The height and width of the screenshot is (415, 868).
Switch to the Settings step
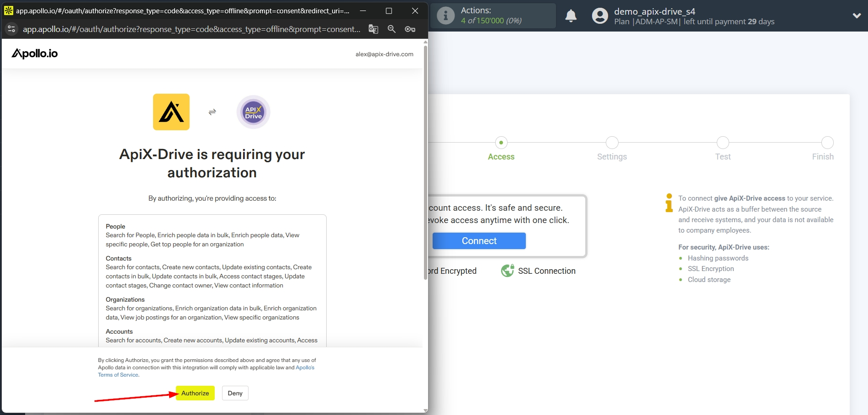612,142
